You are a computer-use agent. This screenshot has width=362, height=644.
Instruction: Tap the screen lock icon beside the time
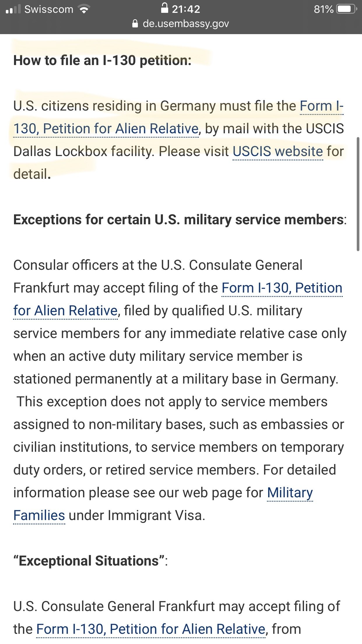coord(165,8)
